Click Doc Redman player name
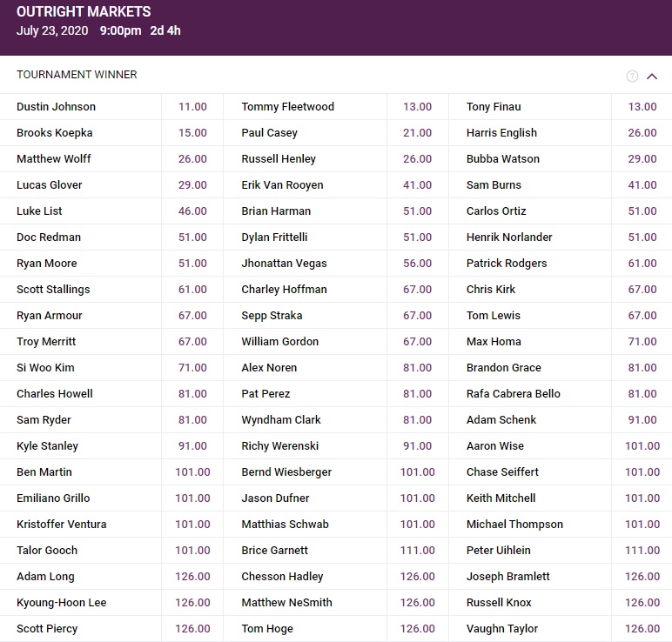This screenshot has height=642, width=672. click(x=49, y=237)
